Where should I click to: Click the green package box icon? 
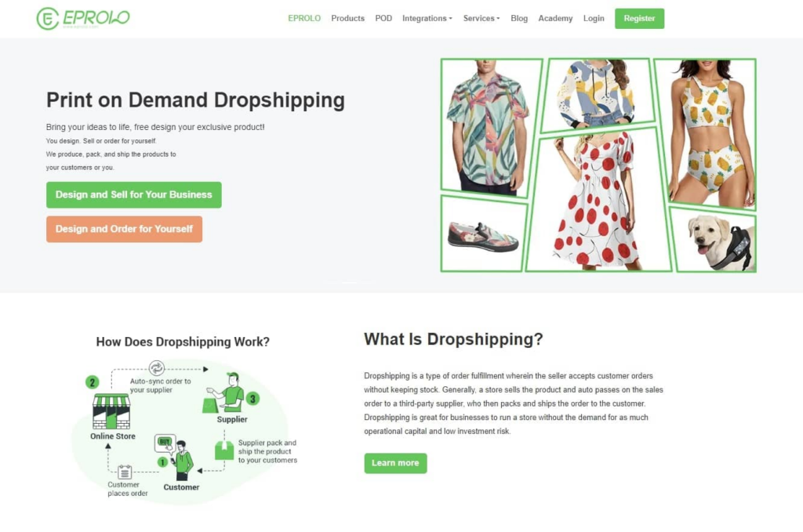pyautogui.click(x=224, y=451)
